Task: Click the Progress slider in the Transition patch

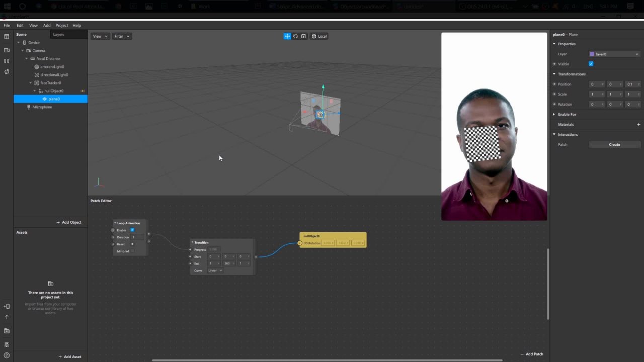Action: click(x=213, y=249)
